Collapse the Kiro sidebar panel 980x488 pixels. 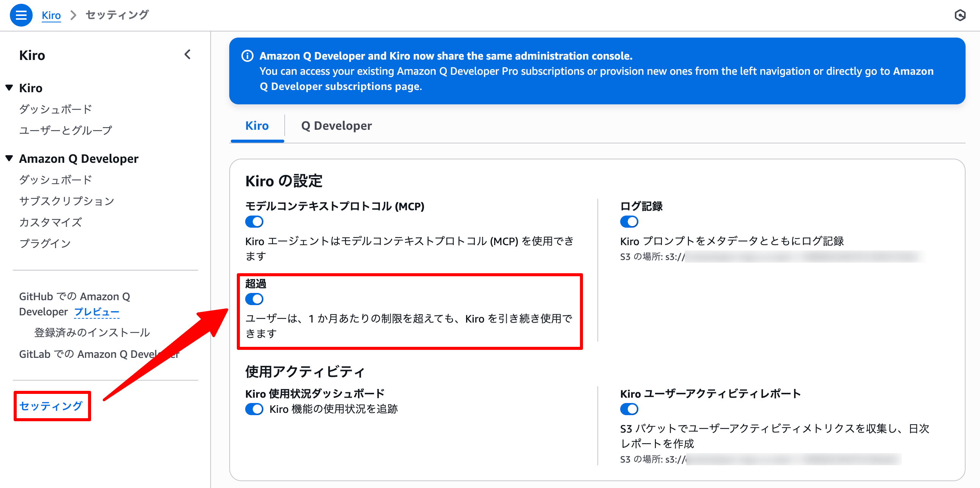click(x=187, y=54)
